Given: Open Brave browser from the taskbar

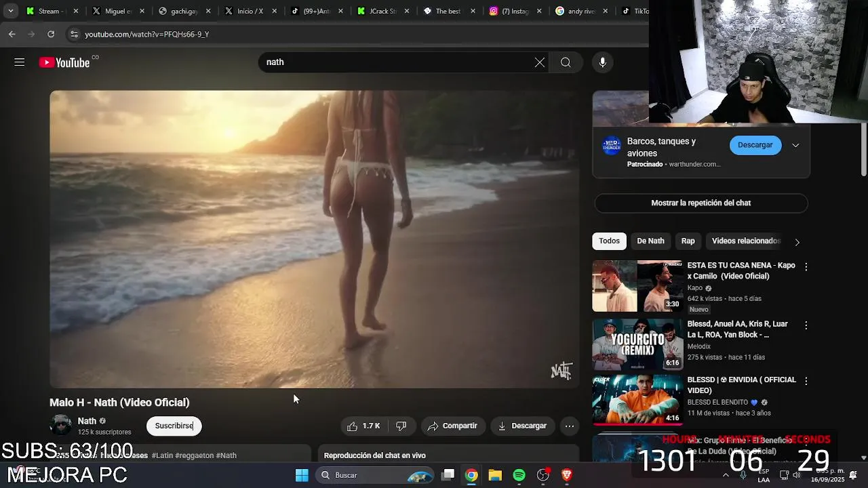Looking at the screenshot, I should click(567, 475).
